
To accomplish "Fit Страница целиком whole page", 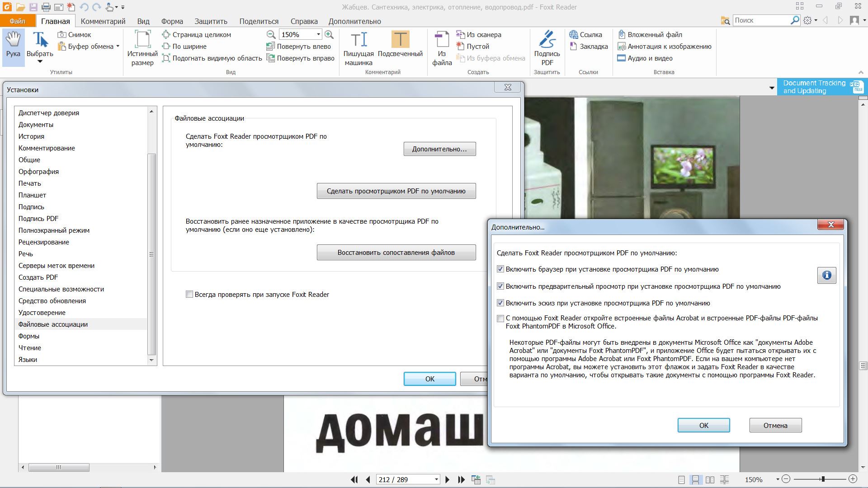I will (x=197, y=34).
